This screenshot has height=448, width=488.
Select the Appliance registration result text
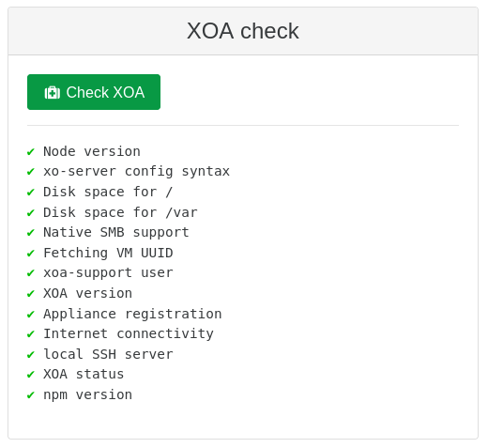click(x=132, y=314)
